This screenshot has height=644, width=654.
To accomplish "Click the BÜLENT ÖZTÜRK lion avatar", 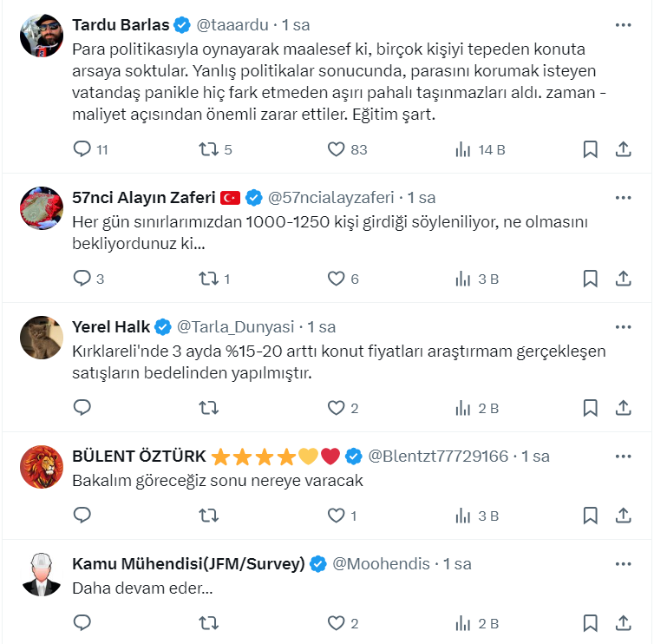I will [42, 466].
